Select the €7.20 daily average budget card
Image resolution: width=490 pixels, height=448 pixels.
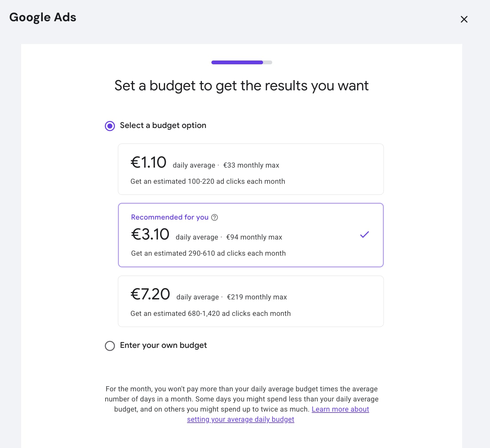250,301
